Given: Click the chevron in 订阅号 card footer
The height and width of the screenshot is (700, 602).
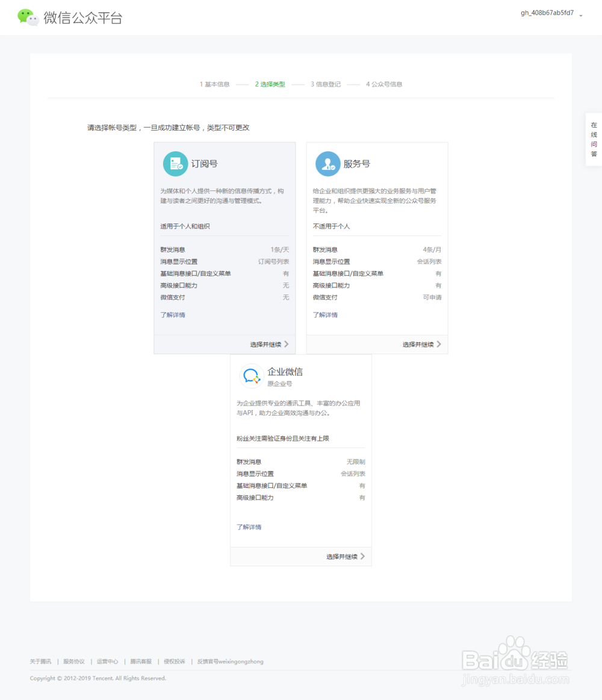Looking at the screenshot, I should point(287,344).
